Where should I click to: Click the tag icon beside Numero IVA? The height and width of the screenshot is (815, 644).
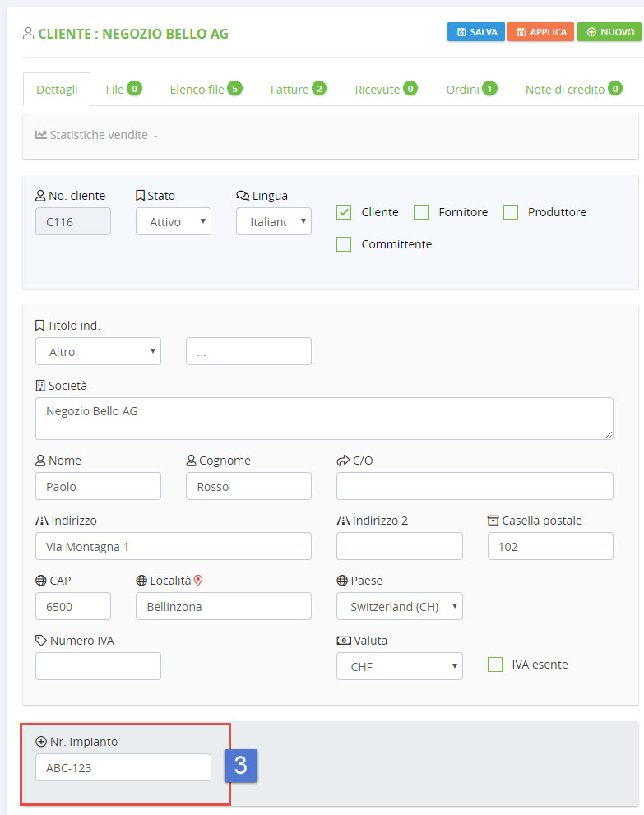pyautogui.click(x=40, y=641)
